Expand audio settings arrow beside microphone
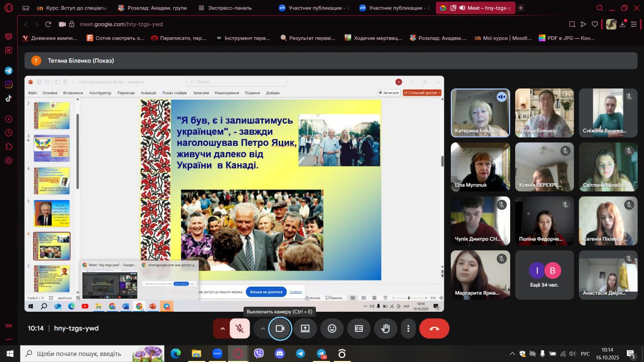Image resolution: width=644 pixels, height=362 pixels. coord(222,328)
